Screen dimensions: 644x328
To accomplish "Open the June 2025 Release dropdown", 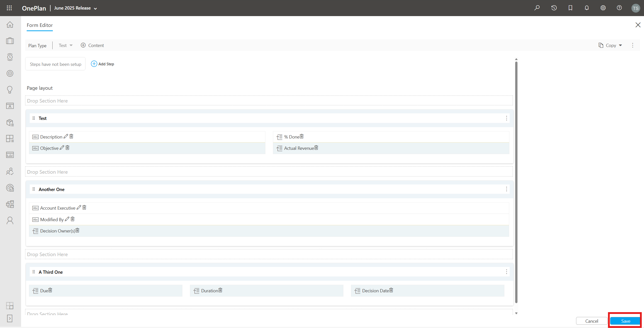I will point(76,8).
